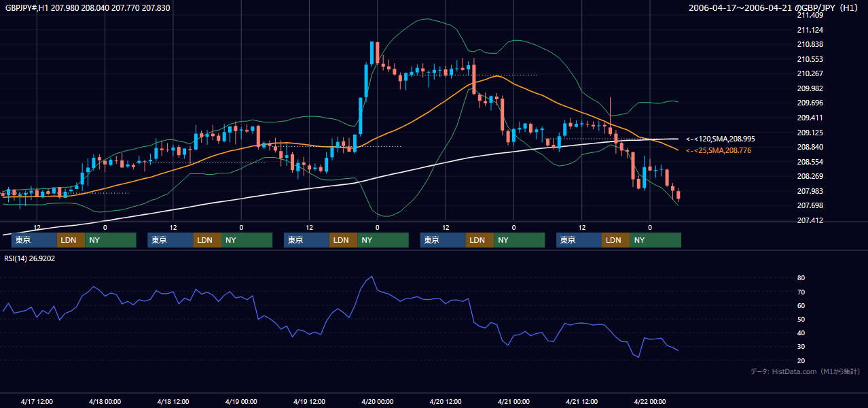Click price axis label 209.696

coord(810,103)
